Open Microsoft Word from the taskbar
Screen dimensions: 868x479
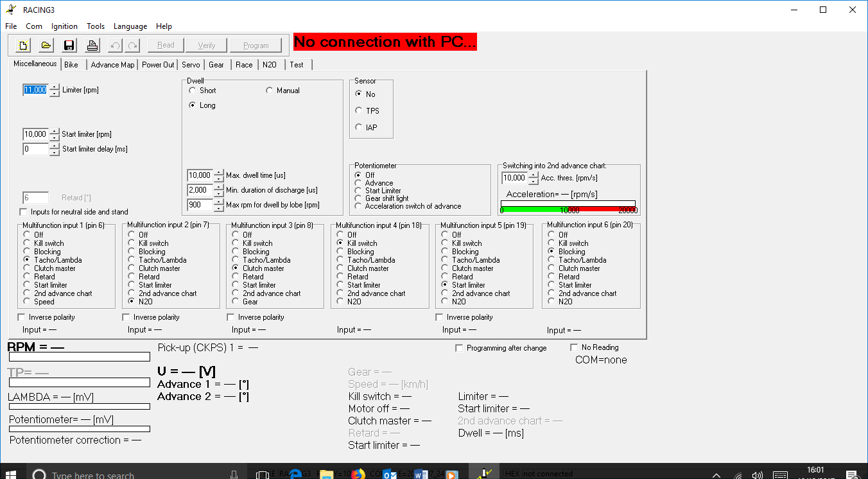tap(421, 475)
